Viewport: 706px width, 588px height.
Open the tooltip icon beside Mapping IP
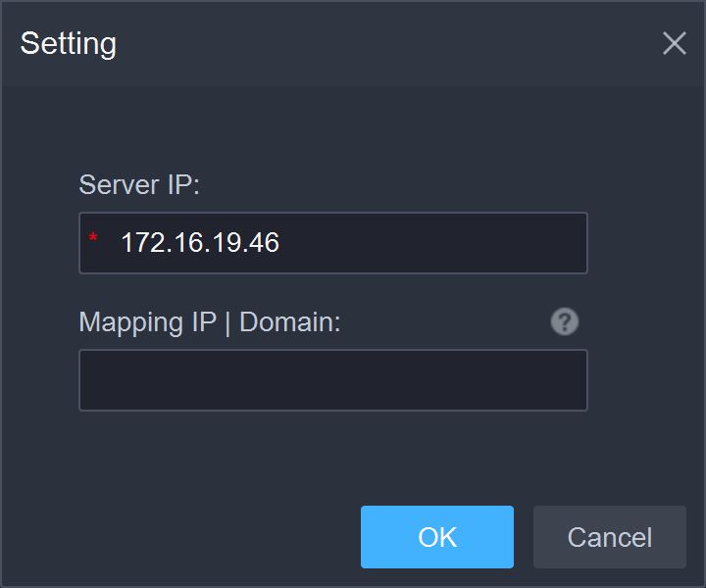(x=564, y=321)
